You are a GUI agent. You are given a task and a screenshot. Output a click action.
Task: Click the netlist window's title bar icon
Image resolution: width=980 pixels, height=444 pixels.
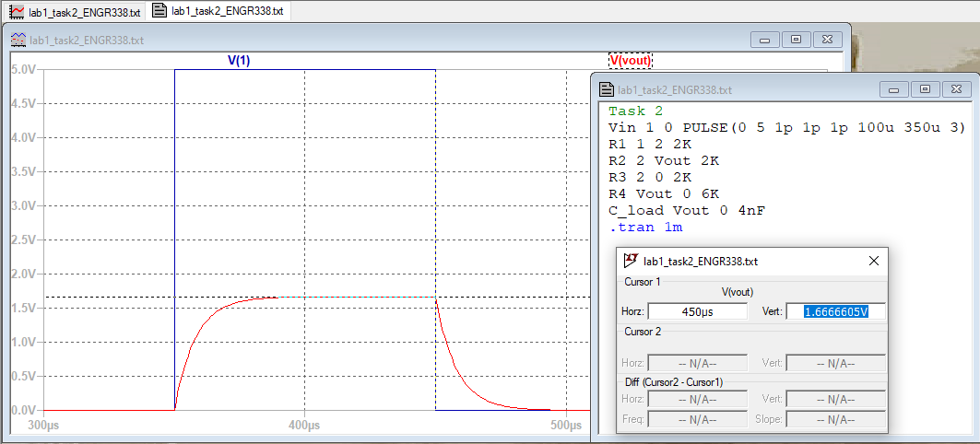pos(607,90)
